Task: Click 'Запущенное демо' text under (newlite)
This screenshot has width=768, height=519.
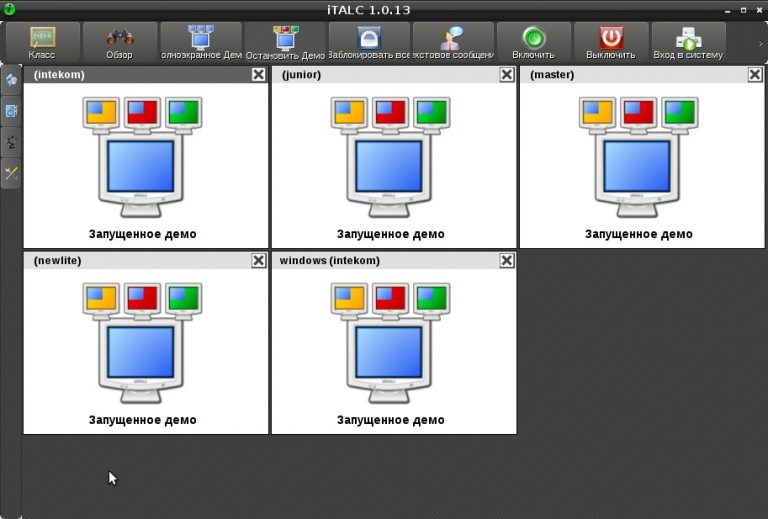Action: point(143,420)
